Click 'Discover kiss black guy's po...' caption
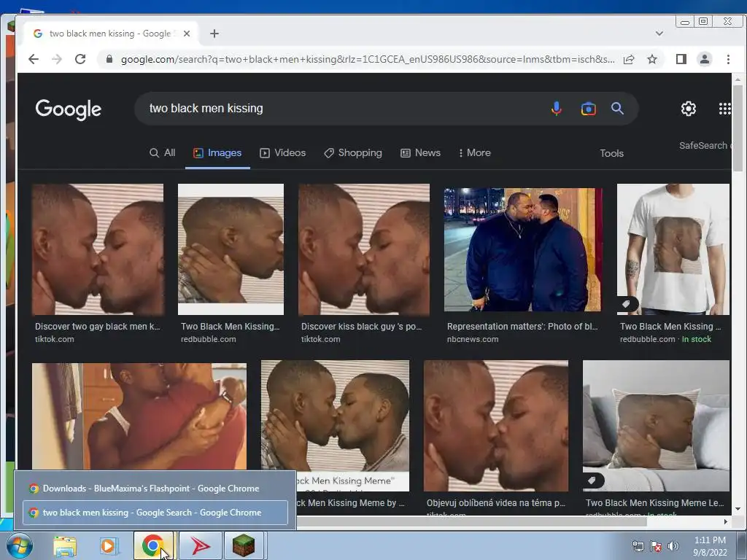The image size is (747, 560). click(361, 326)
